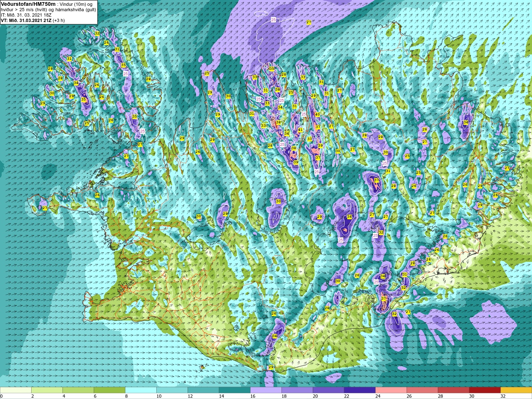Choose the teal 12–14 legend swatch
532x399 pixels.
coord(203,390)
